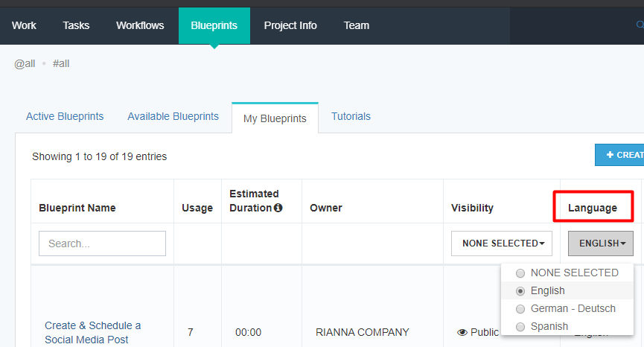Open Project Info in the navigation bar

point(290,25)
